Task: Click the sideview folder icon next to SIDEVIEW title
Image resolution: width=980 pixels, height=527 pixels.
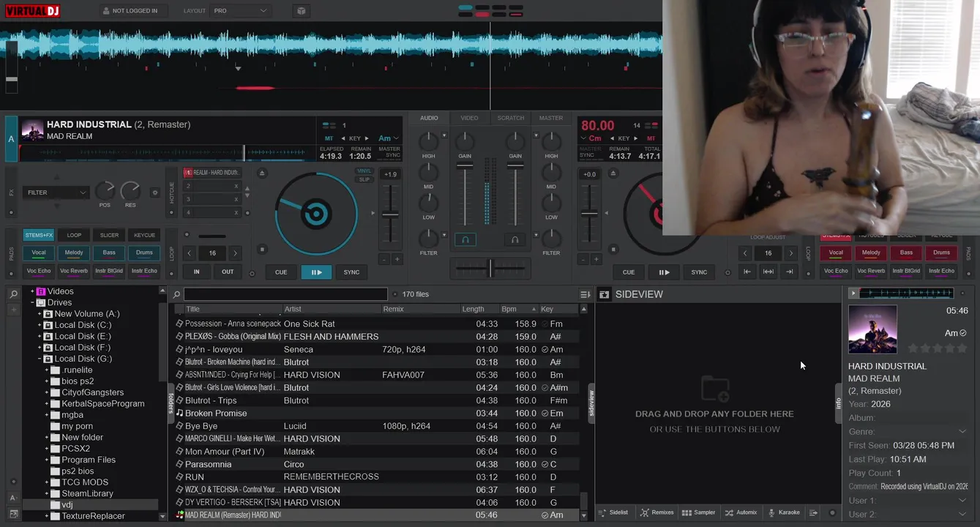Action: point(605,294)
